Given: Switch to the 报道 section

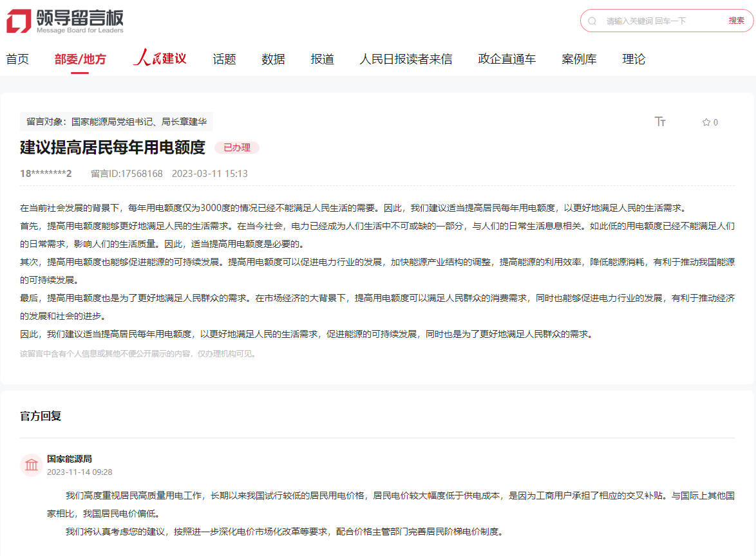Looking at the screenshot, I should (322, 59).
